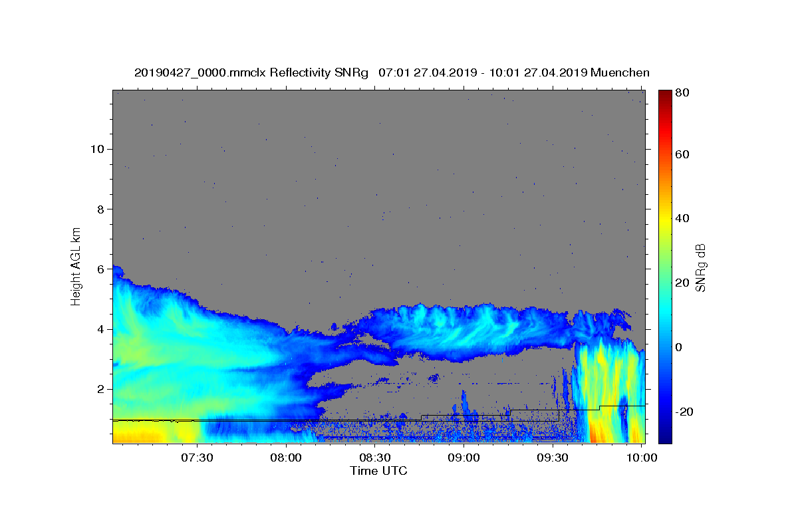Click the colorbar value 20 (positive)
The width and height of the screenshot is (798, 532).
point(682,283)
